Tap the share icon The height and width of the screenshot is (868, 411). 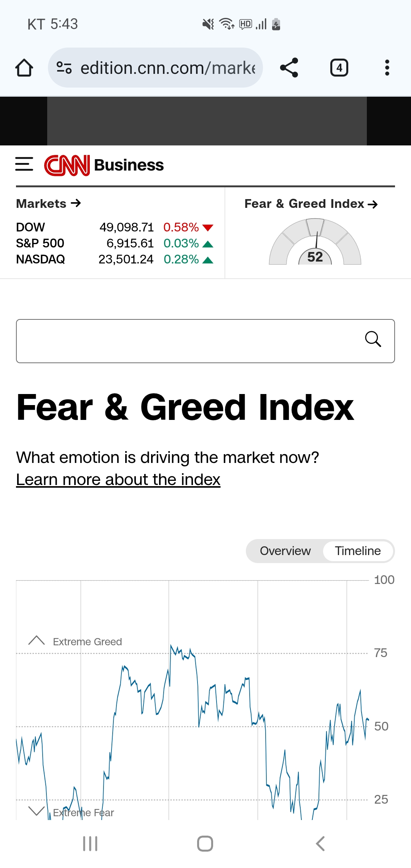coord(289,68)
